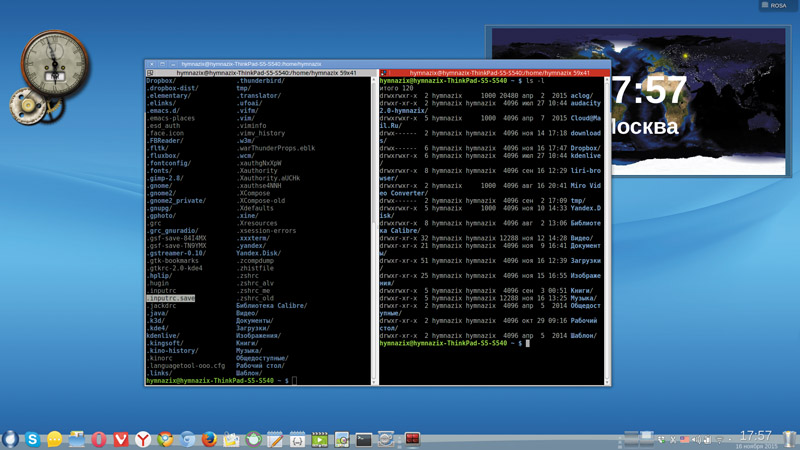Click '.kino-history/' in the left terminal
Viewport: 800px width, 450px height.
(x=172, y=351)
